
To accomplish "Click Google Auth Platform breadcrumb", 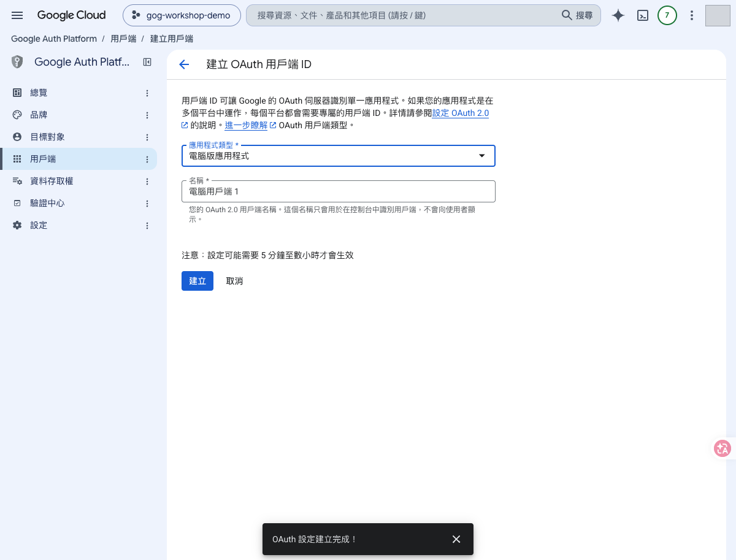I will coord(54,39).
